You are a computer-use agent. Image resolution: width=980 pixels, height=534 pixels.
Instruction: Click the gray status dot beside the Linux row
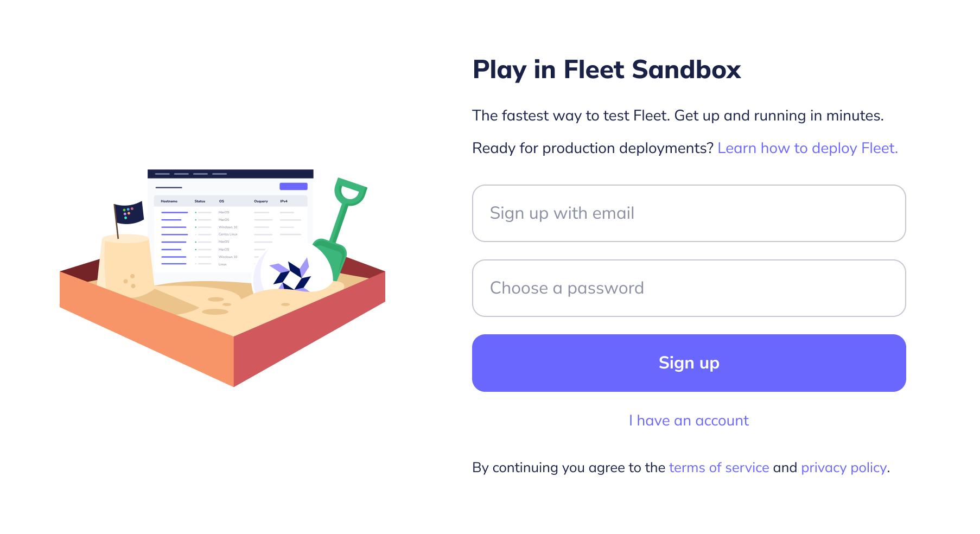coord(196,264)
